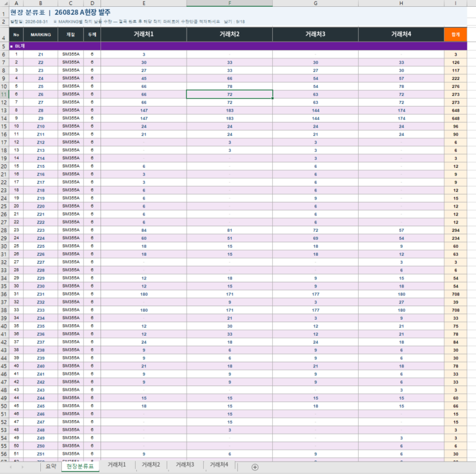Click the total 84 in Z37 row
Viewport: 476px width, 474px height.
[x=456, y=342]
